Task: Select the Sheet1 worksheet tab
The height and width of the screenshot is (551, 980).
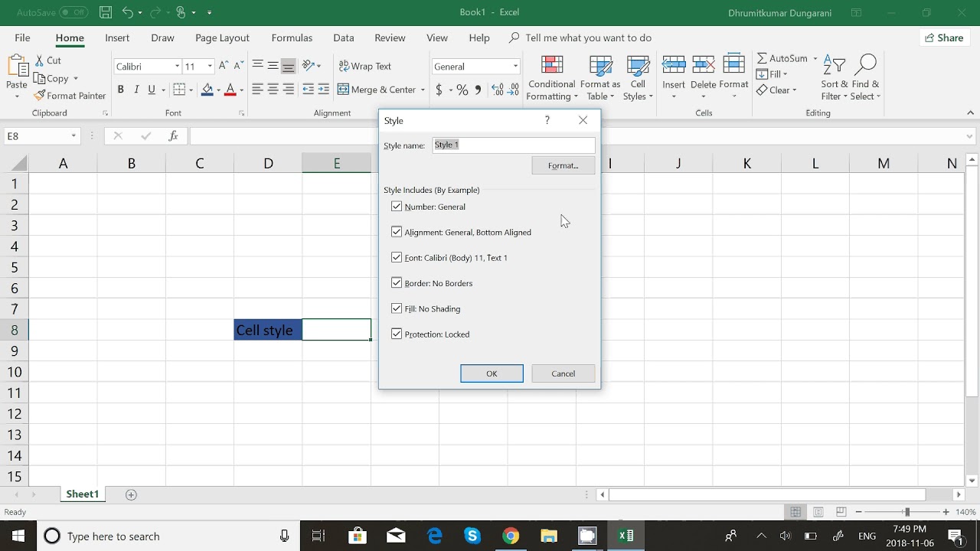Action: coord(82,494)
